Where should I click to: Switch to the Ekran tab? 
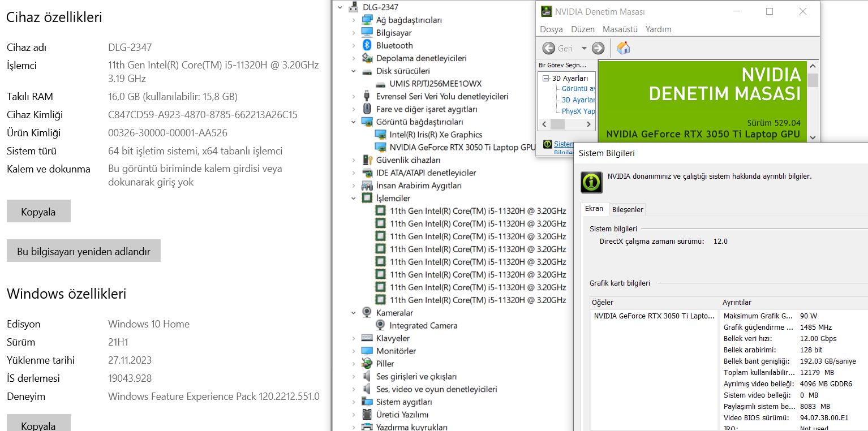(x=594, y=209)
